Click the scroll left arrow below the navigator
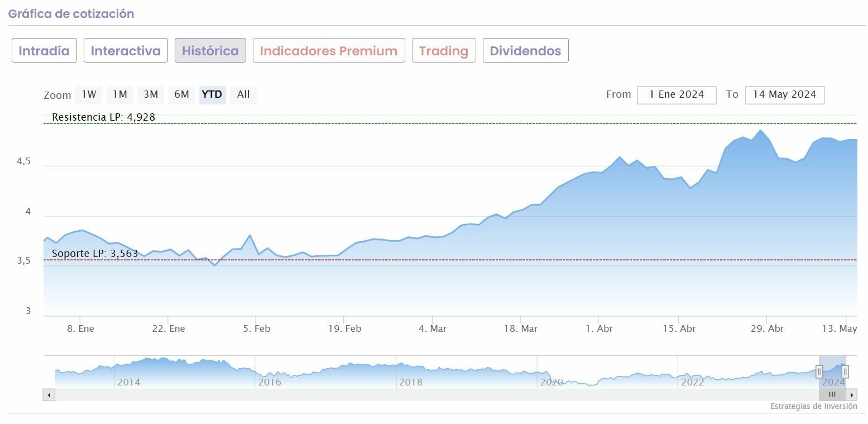This screenshot has width=868, height=424. coord(49,395)
